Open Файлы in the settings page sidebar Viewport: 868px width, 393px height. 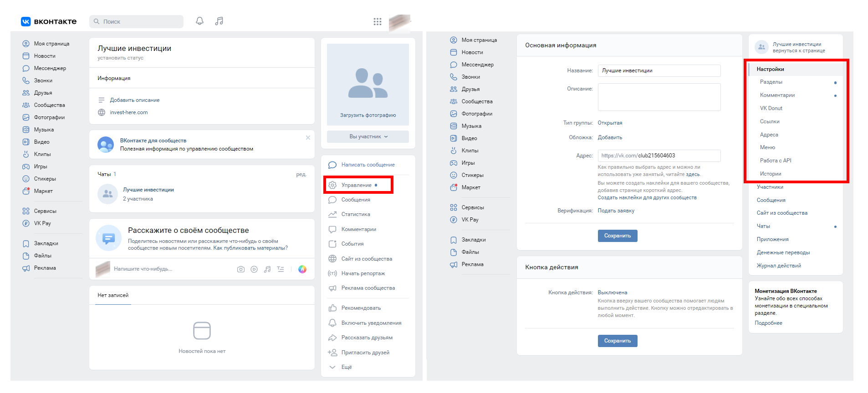(x=470, y=252)
